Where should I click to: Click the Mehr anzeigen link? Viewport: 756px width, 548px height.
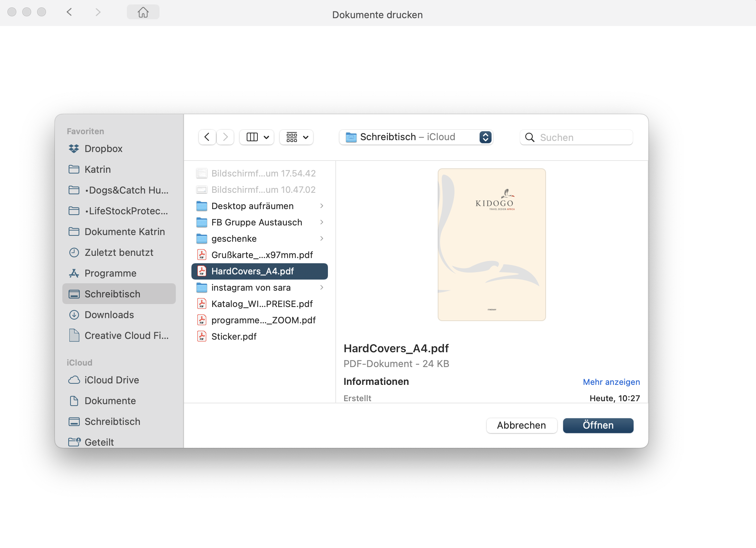click(611, 382)
